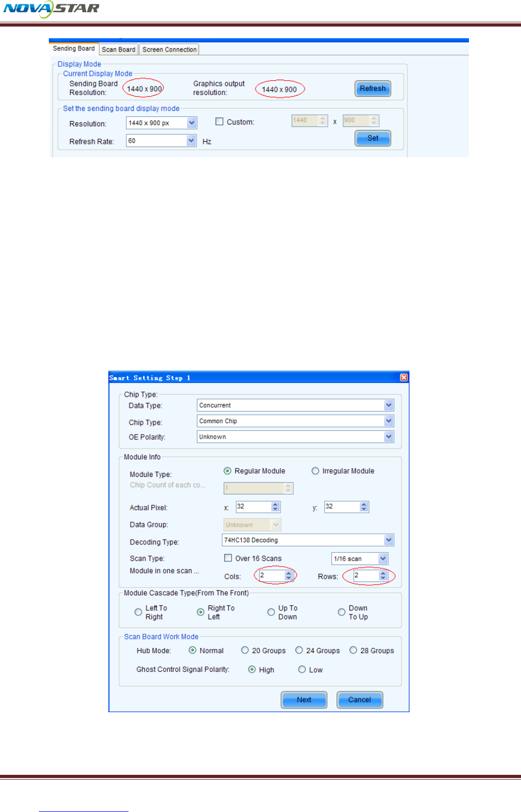Enable the Custom resolution checkbox
Viewport: 521px width, 812px height.
(219, 122)
